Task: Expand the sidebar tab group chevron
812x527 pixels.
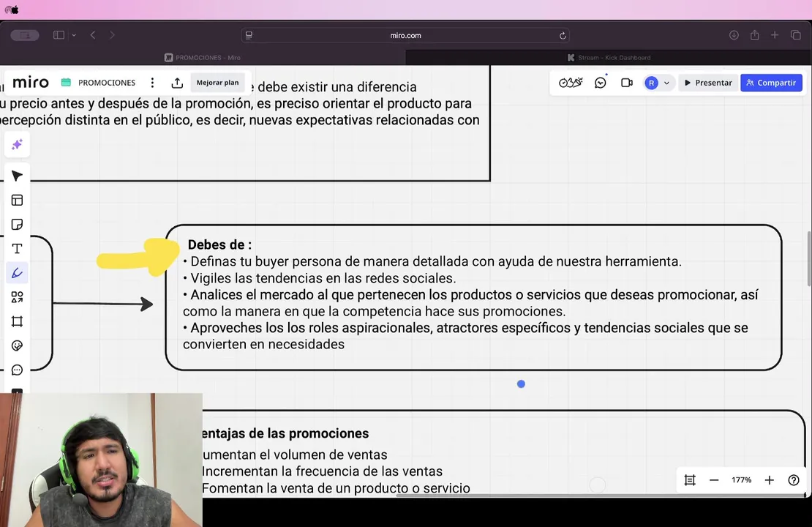Action: pyautogui.click(x=74, y=35)
